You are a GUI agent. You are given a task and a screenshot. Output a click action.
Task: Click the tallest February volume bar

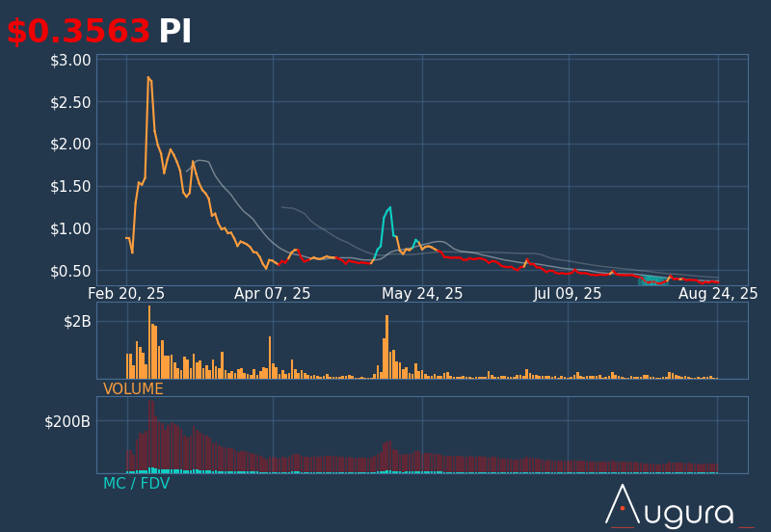(149, 342)
